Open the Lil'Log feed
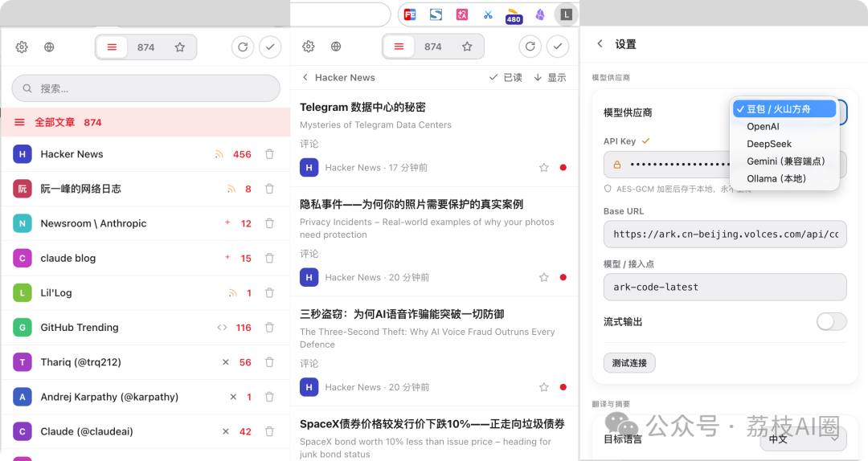This screenshot has height=461, width=868. click(x=145, y=293)
